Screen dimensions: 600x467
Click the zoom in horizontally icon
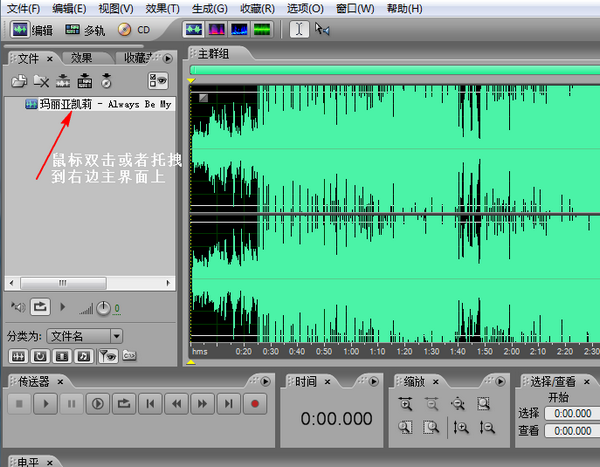click(x=405, y=403)
